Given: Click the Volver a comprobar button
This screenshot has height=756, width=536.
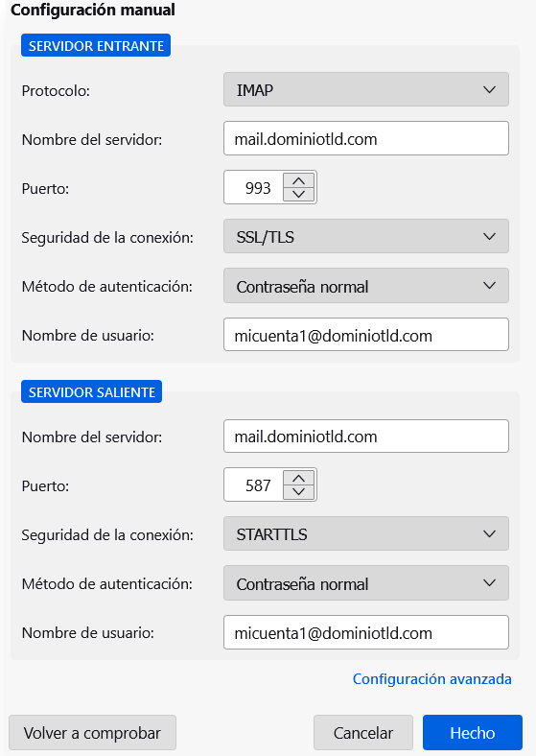Looking at the screenshot, I should (93, 733).
